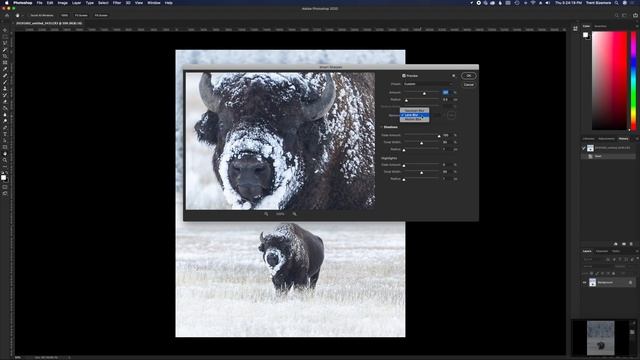Select the Path Selection tool
640x360 pixels.
click(x=5, y=141)
